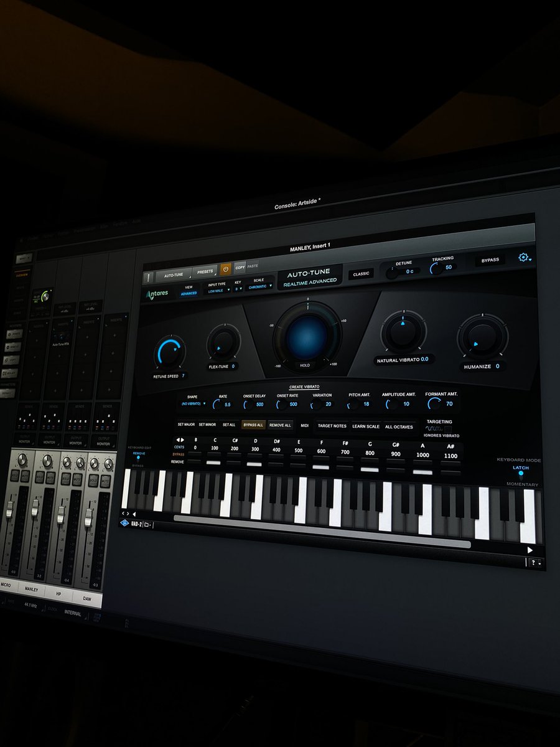Click the MANLEY channel fader

coord(34,508)
